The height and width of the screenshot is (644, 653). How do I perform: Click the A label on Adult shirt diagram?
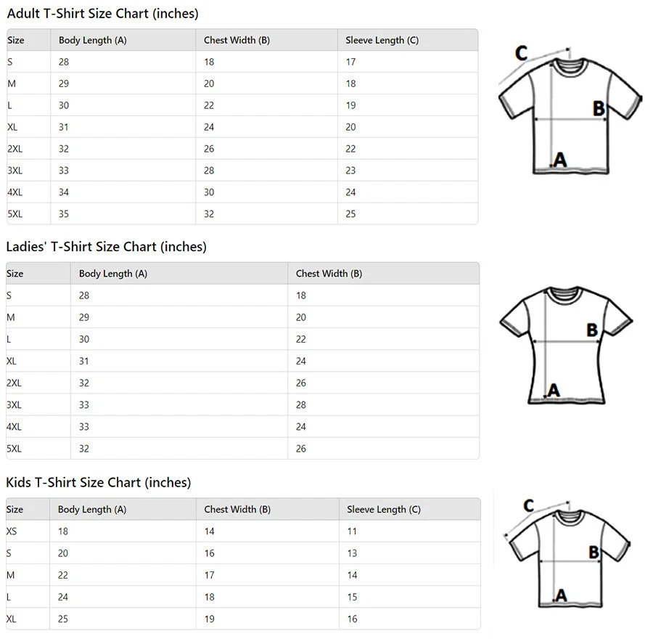point(559,160)
